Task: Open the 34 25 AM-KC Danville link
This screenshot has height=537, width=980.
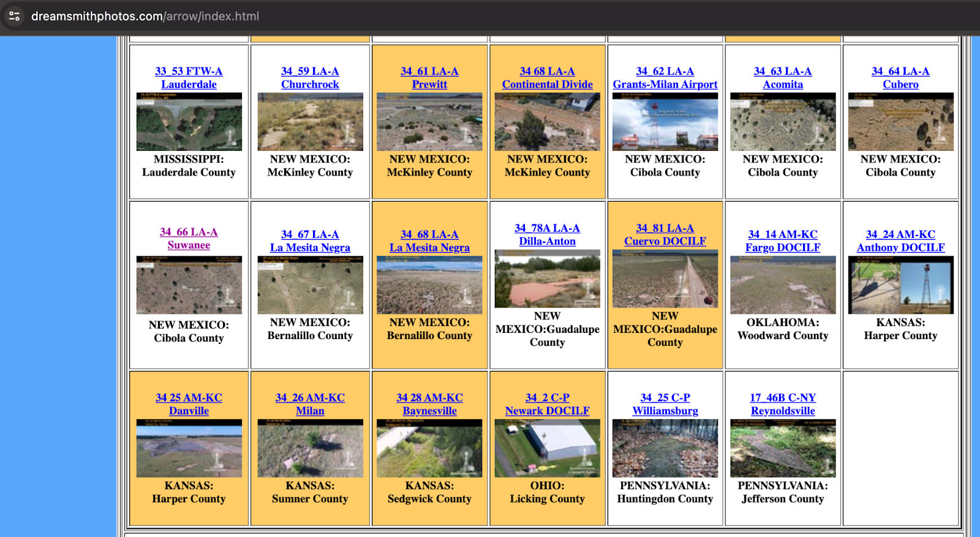Action: (189, 404)
